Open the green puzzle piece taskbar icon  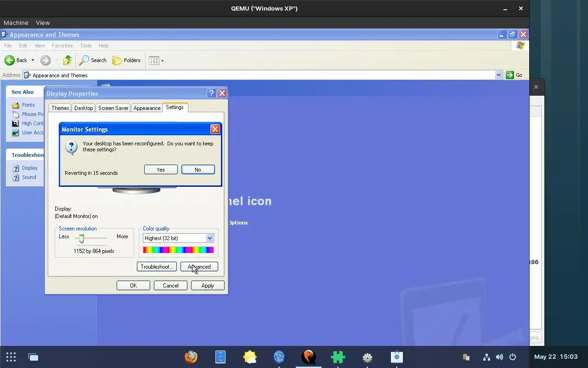coord(338,357)
